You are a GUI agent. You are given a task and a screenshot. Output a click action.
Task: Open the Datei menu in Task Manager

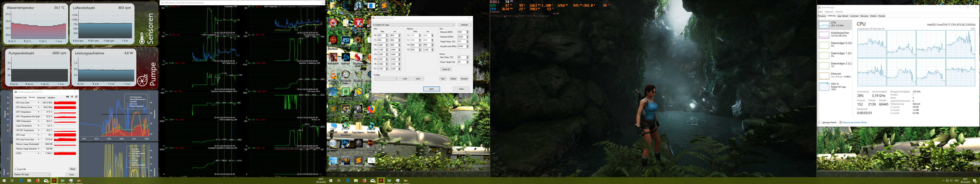(820, 12)
